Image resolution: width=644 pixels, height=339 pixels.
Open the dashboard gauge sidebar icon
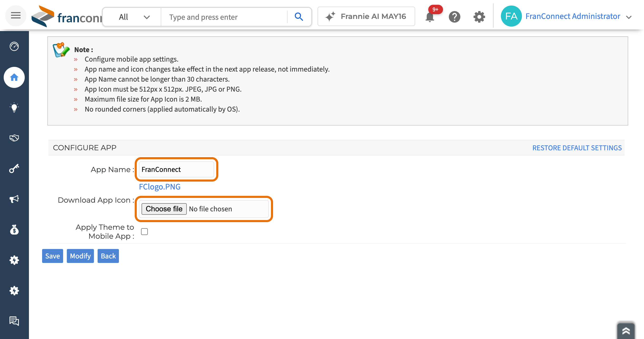(14, 46)
